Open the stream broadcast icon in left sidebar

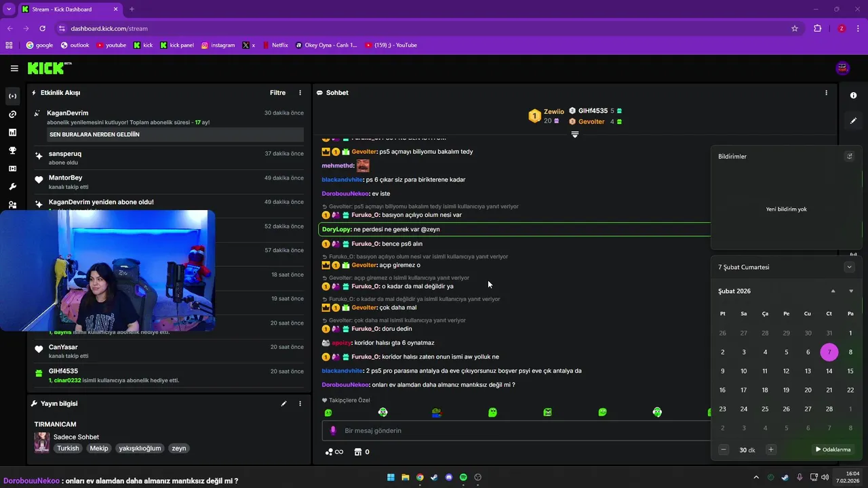point(13,96)
